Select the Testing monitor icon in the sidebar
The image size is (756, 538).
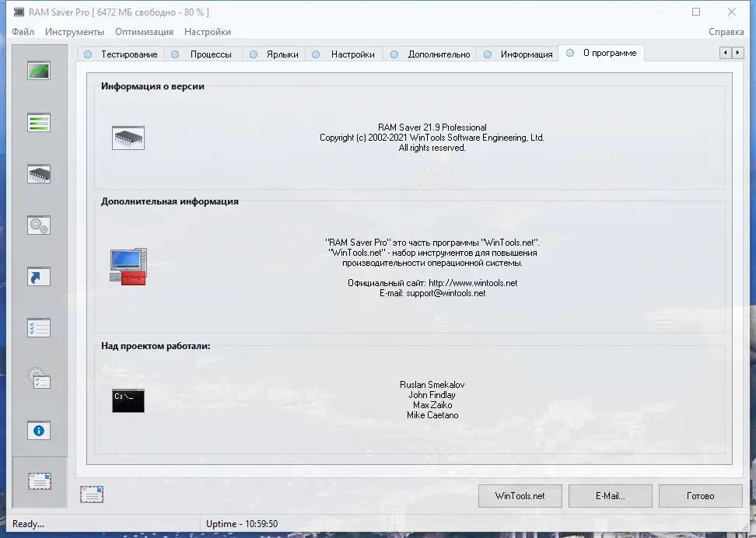[39, 69]
